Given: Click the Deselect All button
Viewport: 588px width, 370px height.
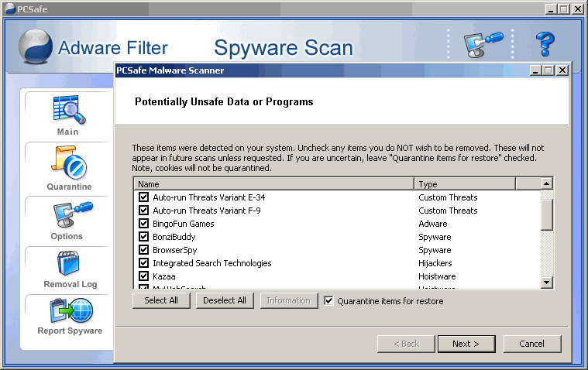Looking at the screenshot, I should tap(225, 300).
